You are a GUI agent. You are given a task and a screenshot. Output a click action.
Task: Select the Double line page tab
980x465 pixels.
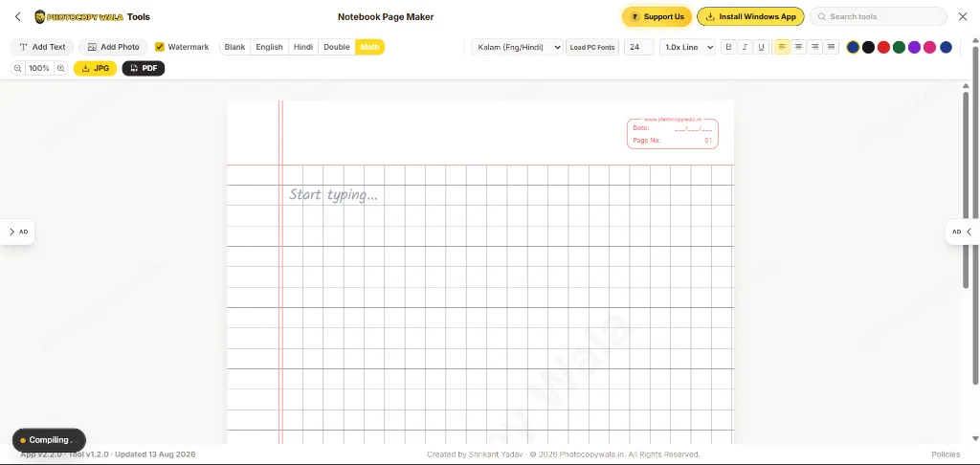(x=337, y=47)
